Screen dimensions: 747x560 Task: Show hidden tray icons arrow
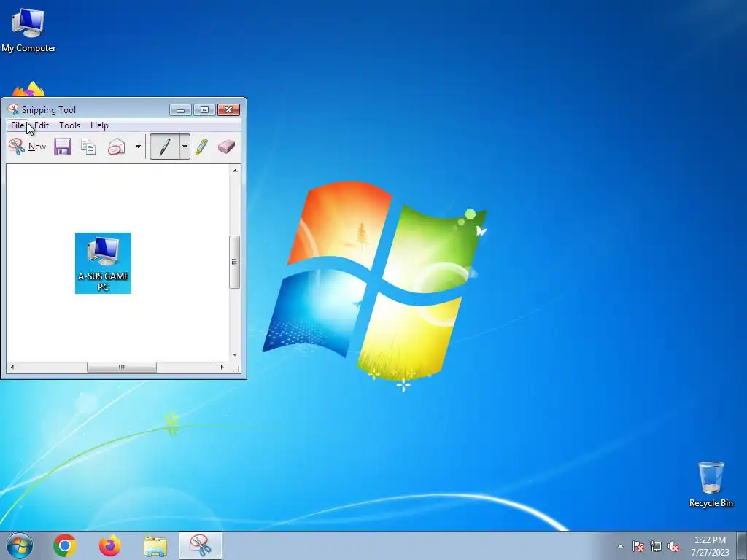[620, 546]
